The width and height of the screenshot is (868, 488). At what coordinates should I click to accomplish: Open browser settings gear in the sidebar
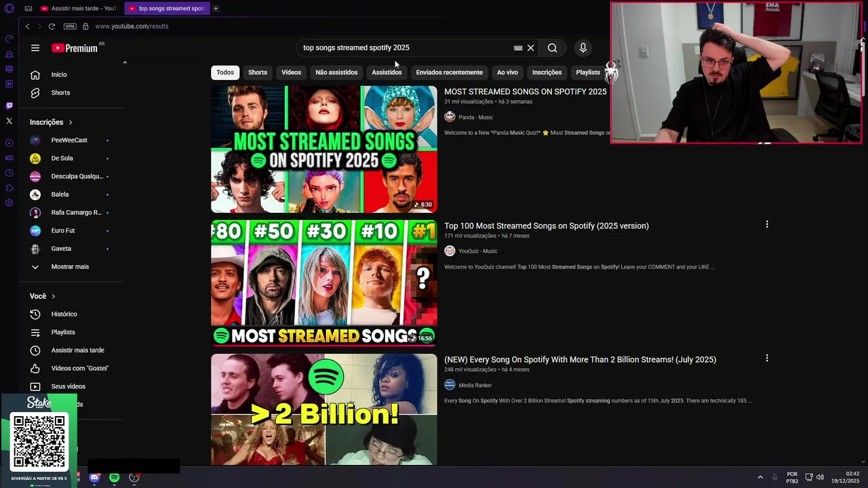tap(9, 203)
